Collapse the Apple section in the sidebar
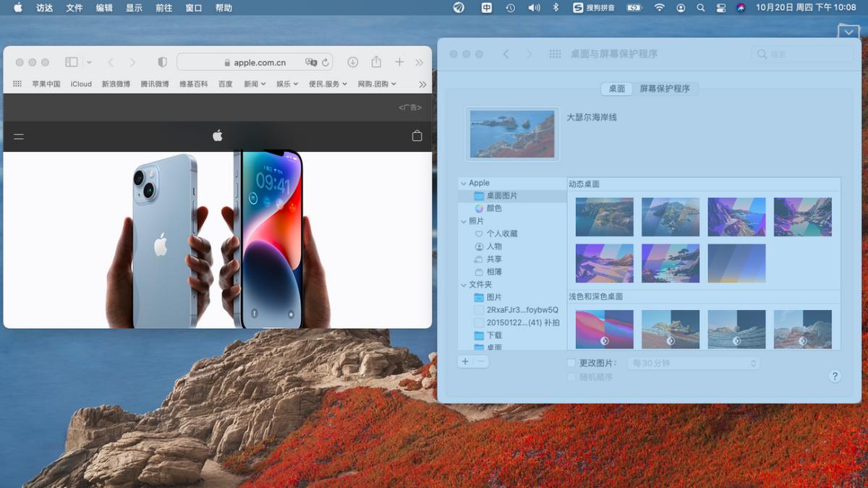 click(x=463, y=183)
